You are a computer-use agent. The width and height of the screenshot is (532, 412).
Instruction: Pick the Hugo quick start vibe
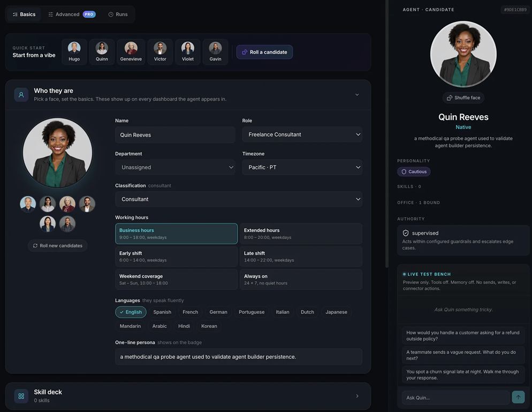click(74, 51)
